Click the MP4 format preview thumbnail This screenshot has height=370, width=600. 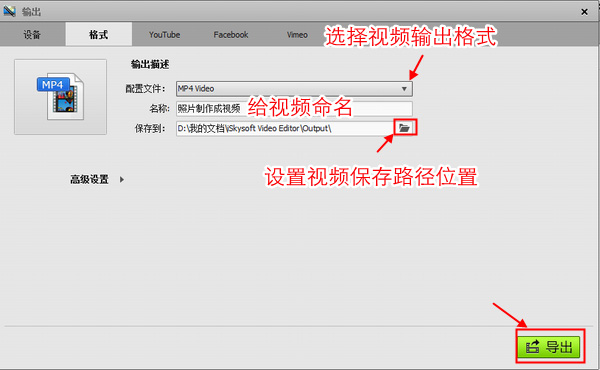[x=60, y=97]
